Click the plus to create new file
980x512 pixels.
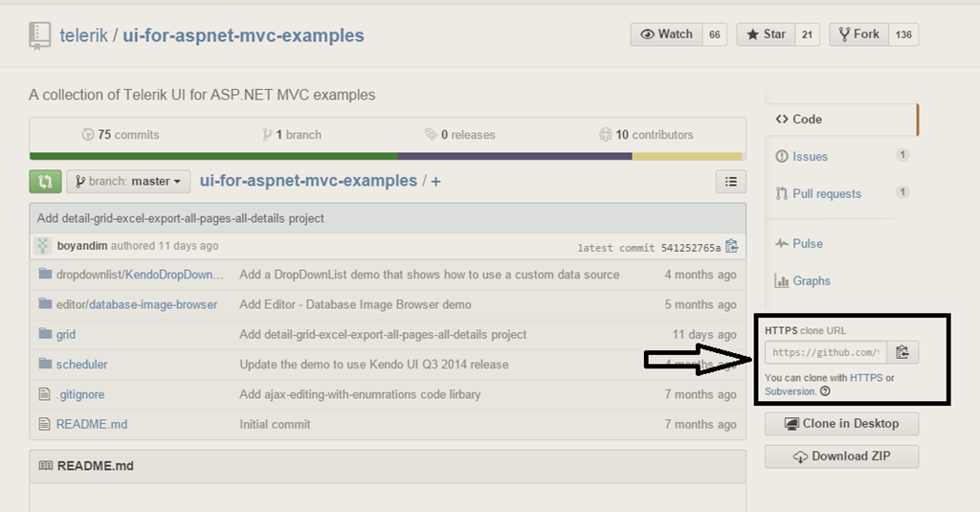point(435,181)
